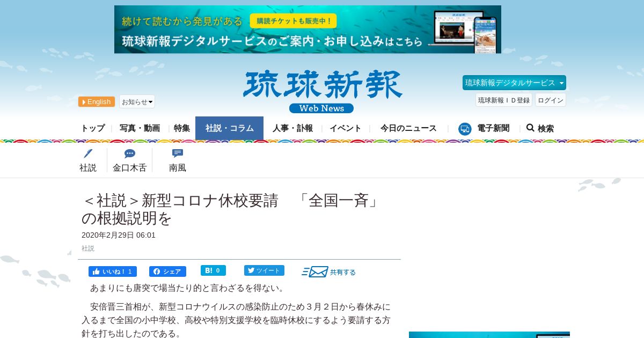Image resolution: width=644 pixels, height=338 pixels.
Task: Open 今日のニュース navigation item
Action: coord(408,128)
